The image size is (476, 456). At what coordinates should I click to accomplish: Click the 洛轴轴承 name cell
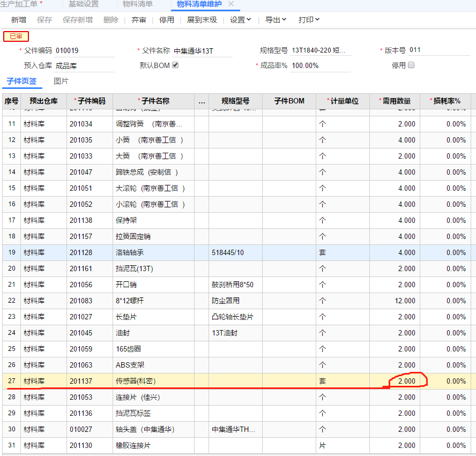pos(154,253)
